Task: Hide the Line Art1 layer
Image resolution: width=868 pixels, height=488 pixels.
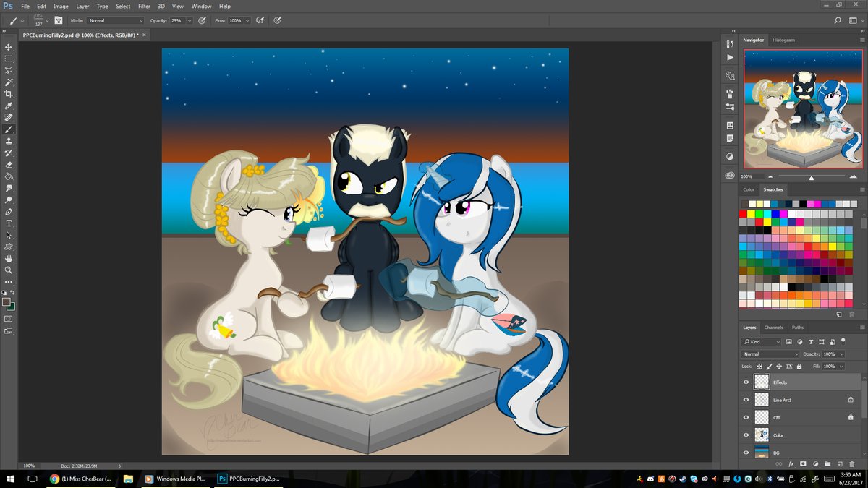Action: click(x=746, y=399)
